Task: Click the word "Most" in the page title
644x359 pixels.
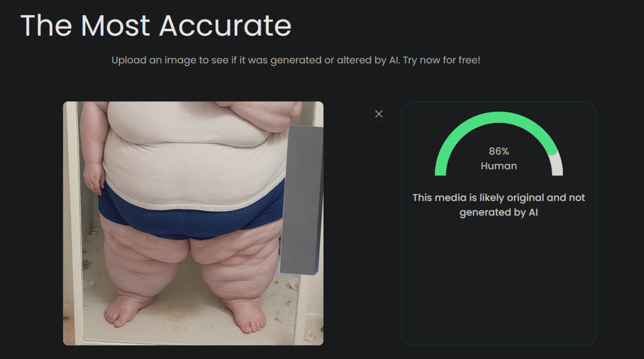Action: [x=118, y=25]
